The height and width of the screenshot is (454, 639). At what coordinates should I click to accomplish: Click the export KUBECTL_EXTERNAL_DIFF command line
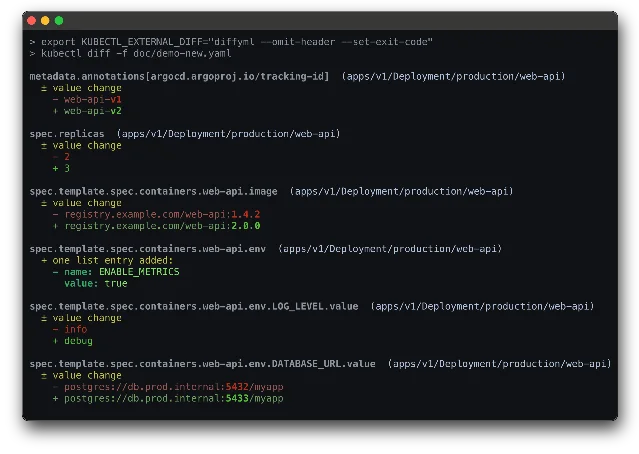pos(231,42)
